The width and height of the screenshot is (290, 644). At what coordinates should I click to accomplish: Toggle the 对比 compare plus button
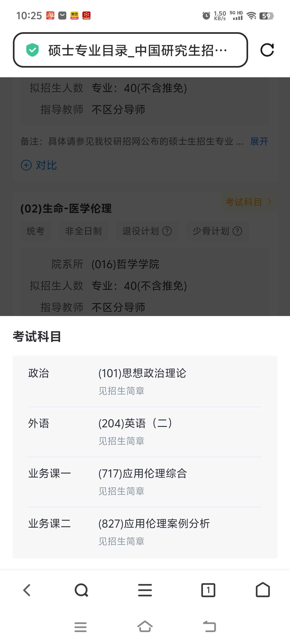tap(26, 165)
